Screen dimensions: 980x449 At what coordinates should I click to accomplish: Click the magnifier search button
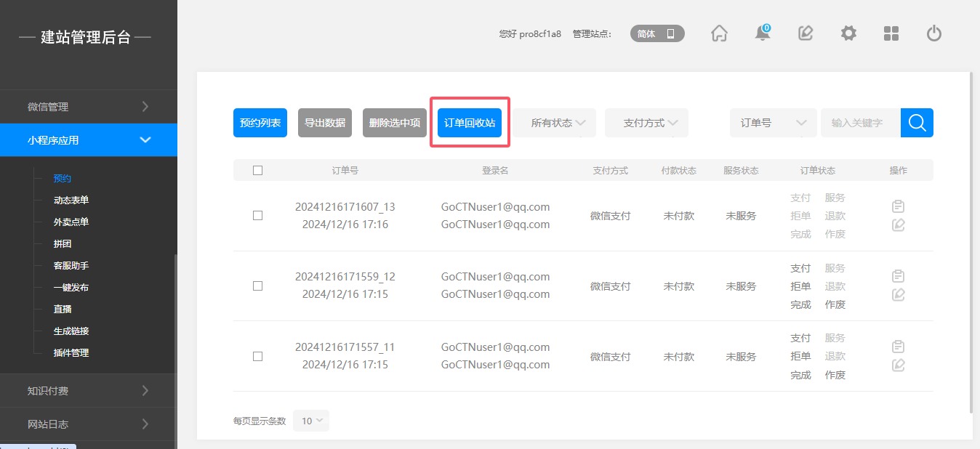point(917,123)
